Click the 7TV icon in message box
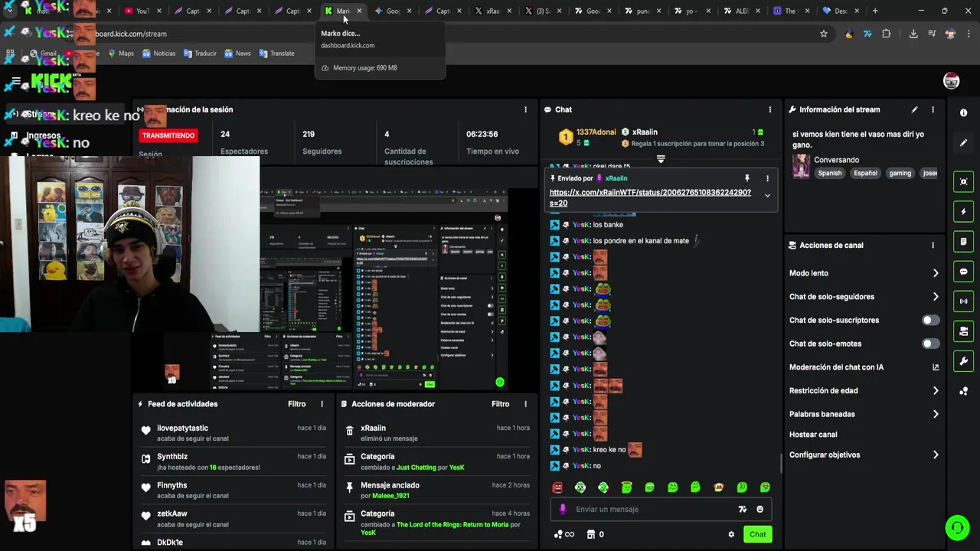Screen dimensions: 980x551 [x=742, y=509]
